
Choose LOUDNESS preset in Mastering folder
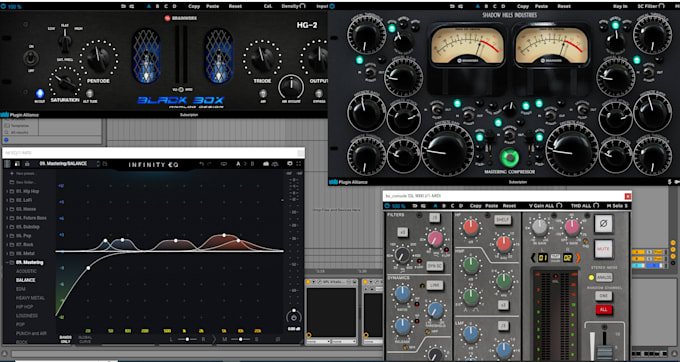[26, 316]
